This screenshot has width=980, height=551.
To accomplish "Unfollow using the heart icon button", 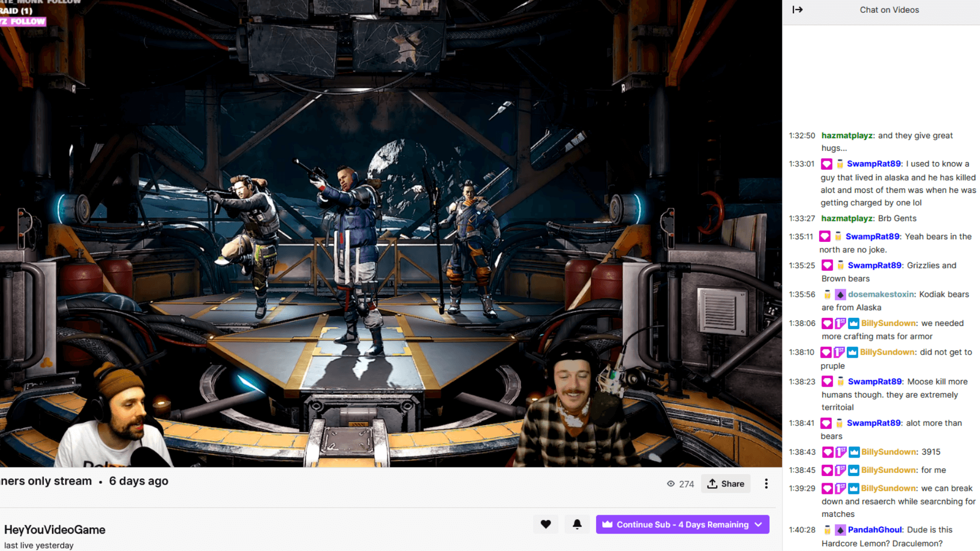I will pyautogui.click(x=546, y=524).
